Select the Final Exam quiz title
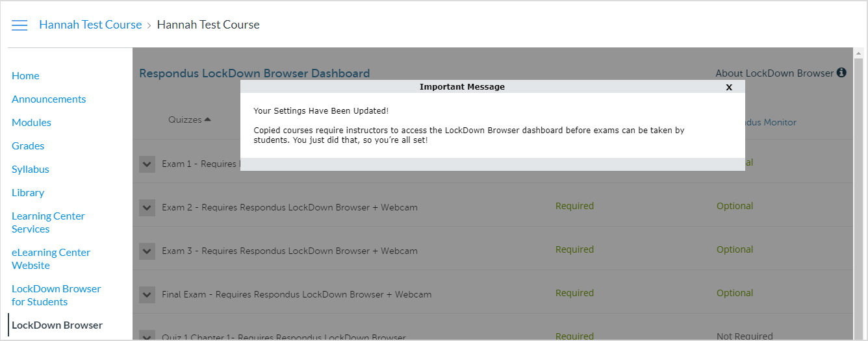This screenshot has height=341, width=868. coord(297,294)
